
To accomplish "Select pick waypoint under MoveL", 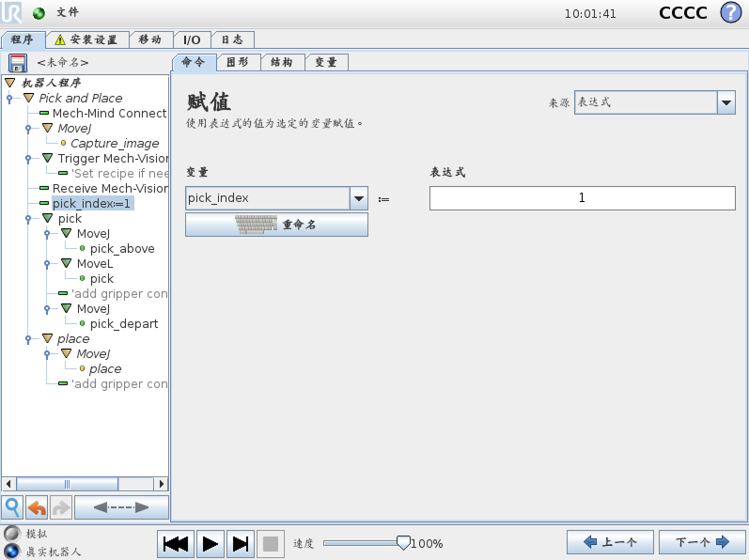I will (101, 278).
